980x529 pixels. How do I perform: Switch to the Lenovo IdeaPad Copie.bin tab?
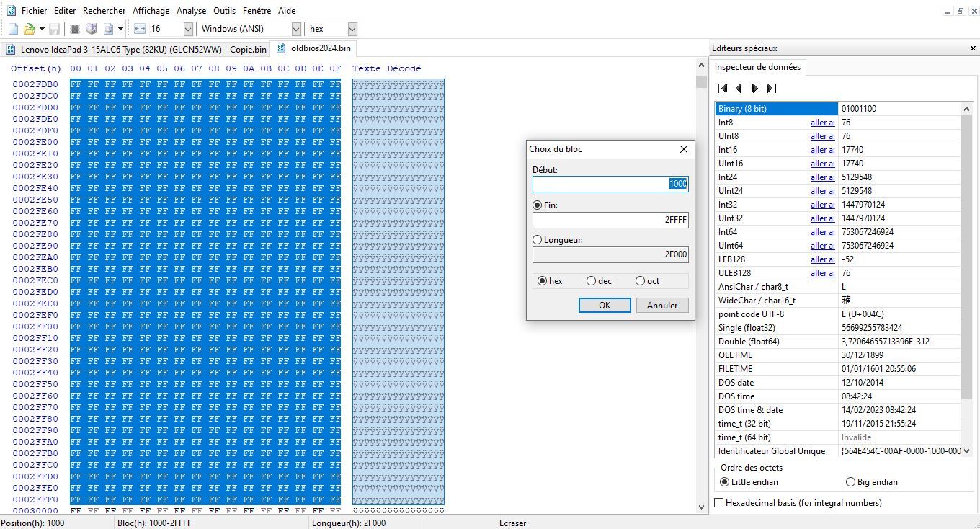click(x=137, y=50)
